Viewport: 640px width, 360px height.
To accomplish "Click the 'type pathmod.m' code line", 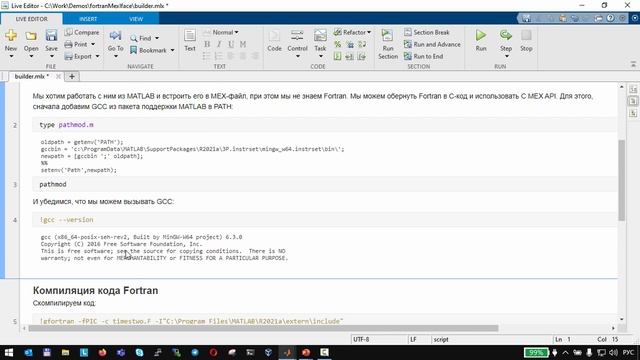I will tap(324, 125).
